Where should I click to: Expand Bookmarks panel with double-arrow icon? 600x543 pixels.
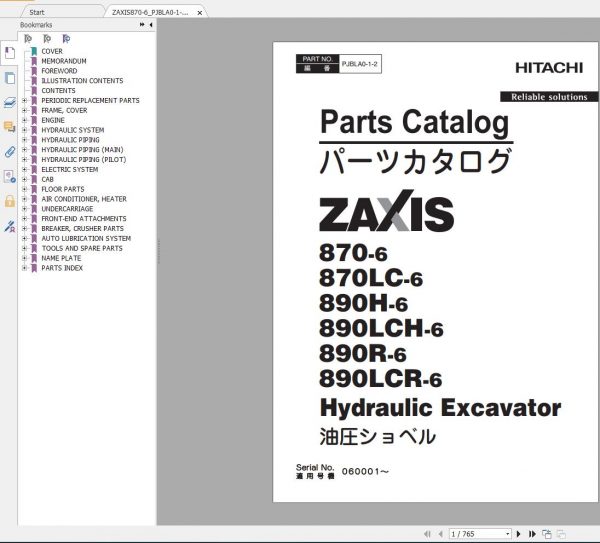tap(142, 24)
